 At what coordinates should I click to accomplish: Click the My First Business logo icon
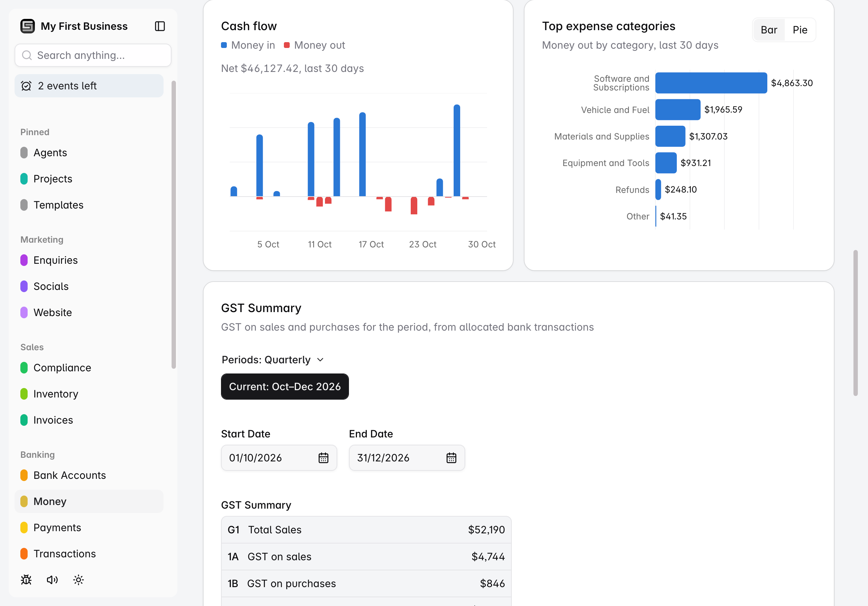tap(28, 26)
